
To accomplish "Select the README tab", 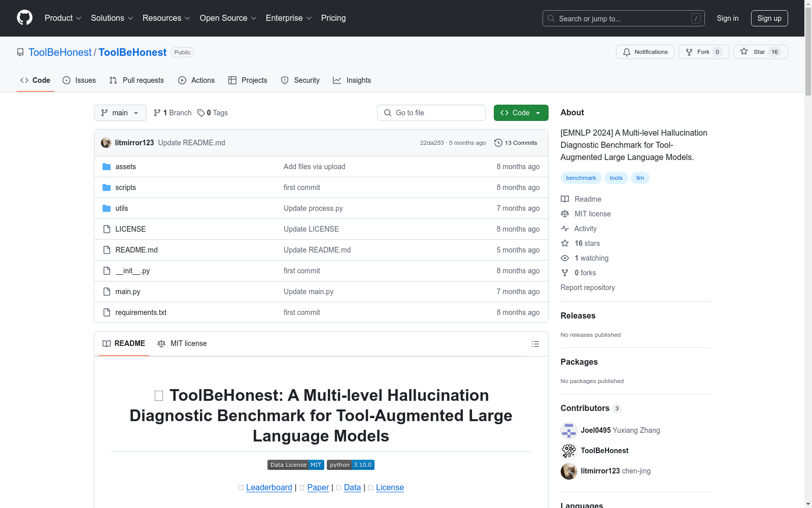I will pos(124,343).
